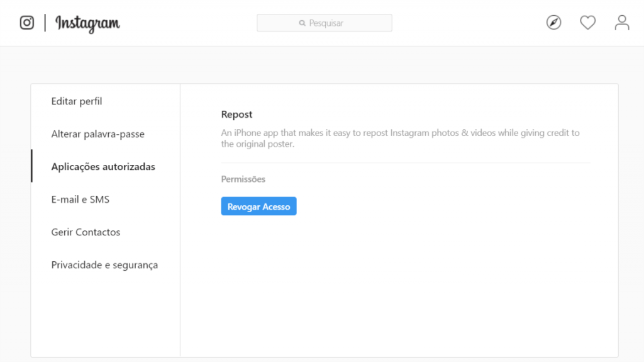Screen dimensions: 644x362
Task: Focus the Pesquisar search field
Action: coord(325,23)
